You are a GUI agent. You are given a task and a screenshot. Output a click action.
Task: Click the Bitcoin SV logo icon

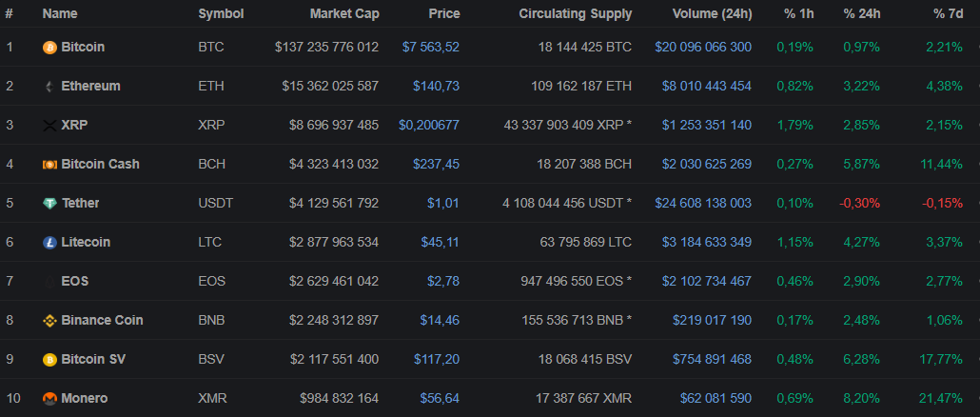pyautogui.click(x=49, y=359)
